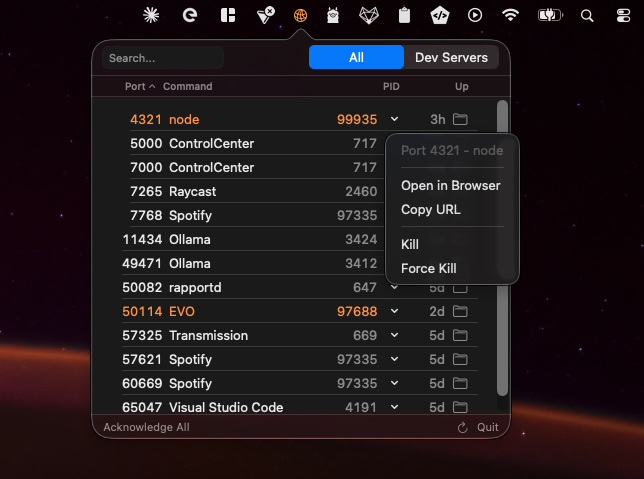Choose Open in Browser from context menu
Screen dimensions: 644x479
click(451, 186)
